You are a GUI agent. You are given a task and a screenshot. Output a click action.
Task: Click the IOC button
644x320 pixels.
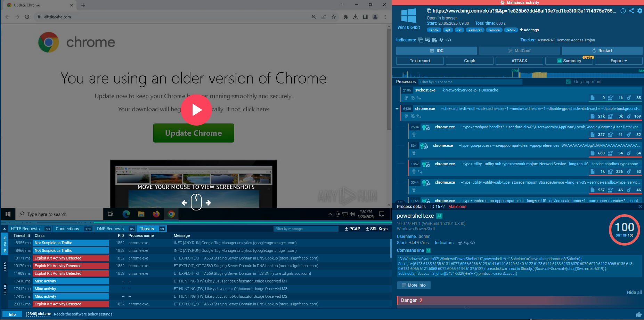point(437,51)
